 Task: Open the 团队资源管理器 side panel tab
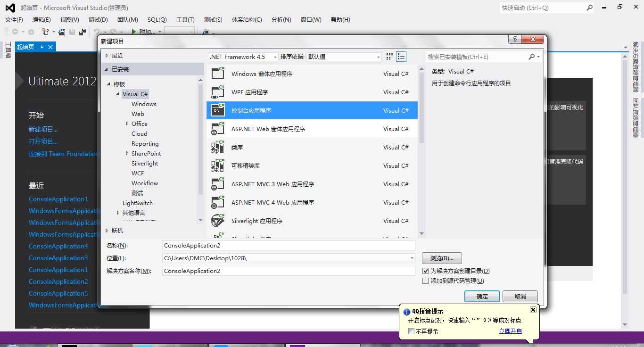coord(636,118)
